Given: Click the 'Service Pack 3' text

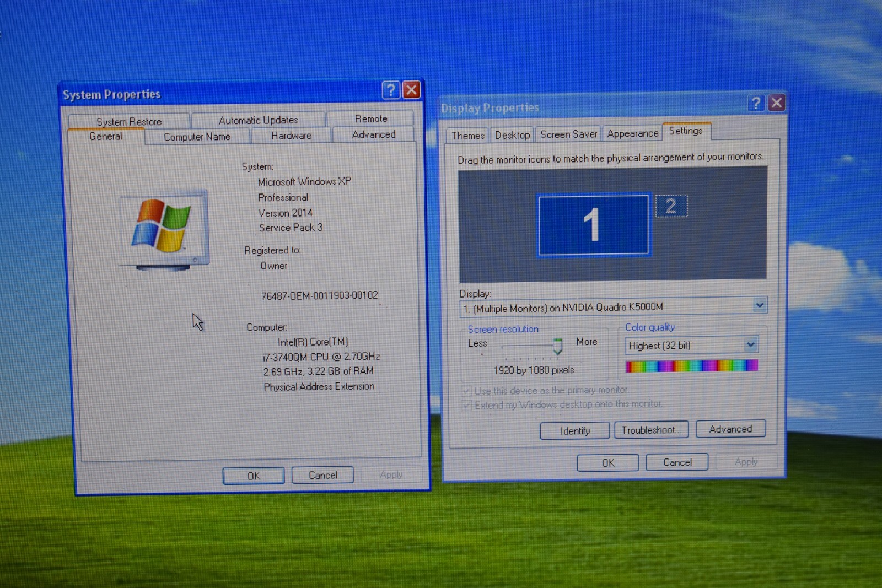Looking at the screenshot, I should 291,228.
